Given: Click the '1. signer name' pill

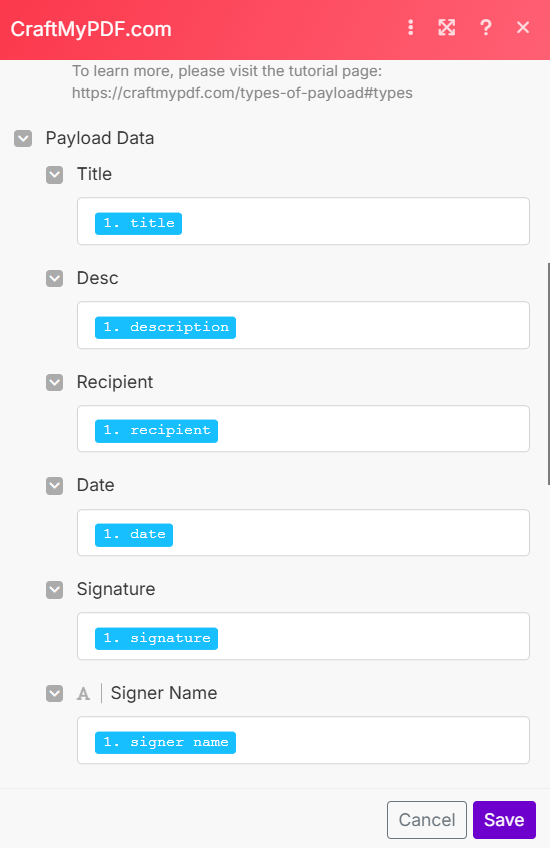Looking at the screenshot, I should click(165, 743).
